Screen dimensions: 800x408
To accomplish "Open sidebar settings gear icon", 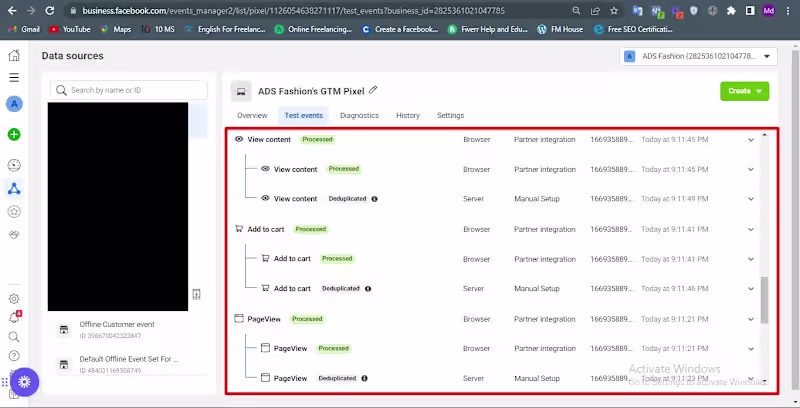I will click(14, 298).
